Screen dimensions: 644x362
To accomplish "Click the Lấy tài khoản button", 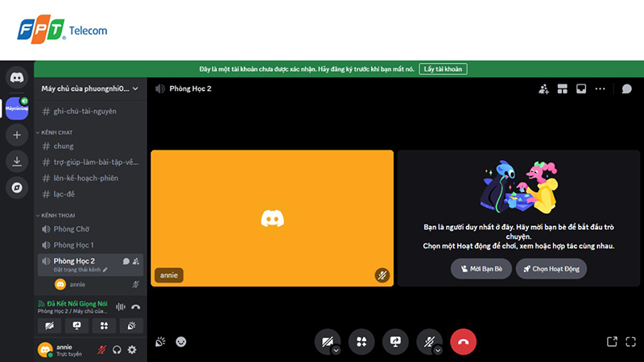I will (443, 69).
